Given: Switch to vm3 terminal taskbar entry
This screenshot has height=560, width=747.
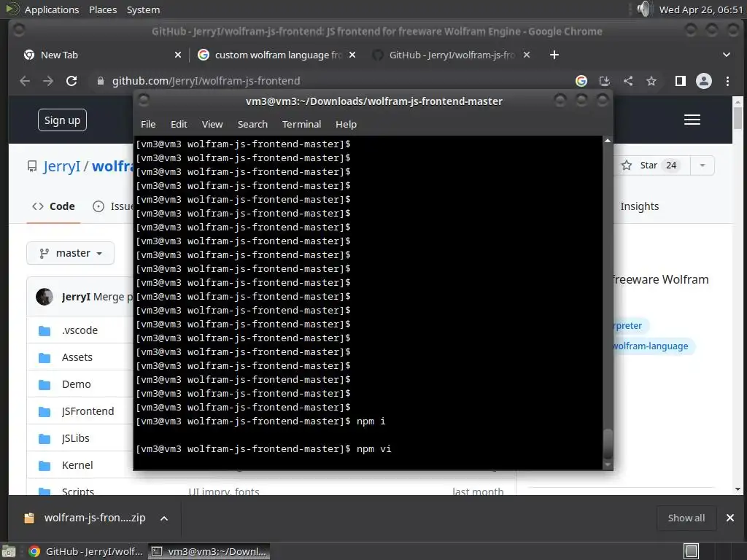Looking at the screenshot, I should (209, 551).
